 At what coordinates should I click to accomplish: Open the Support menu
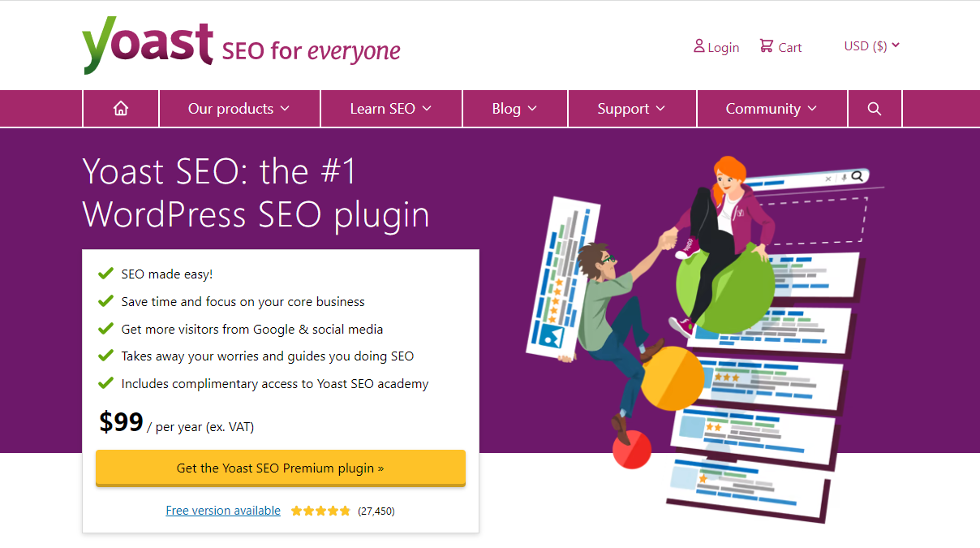pyautogui.click(x=632, y=109)
